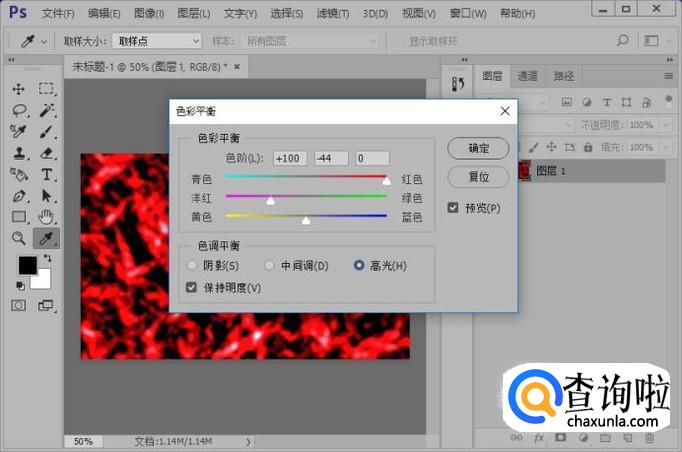Select the Zoom magnifier tool
The image size is (682, 452).
18,238
